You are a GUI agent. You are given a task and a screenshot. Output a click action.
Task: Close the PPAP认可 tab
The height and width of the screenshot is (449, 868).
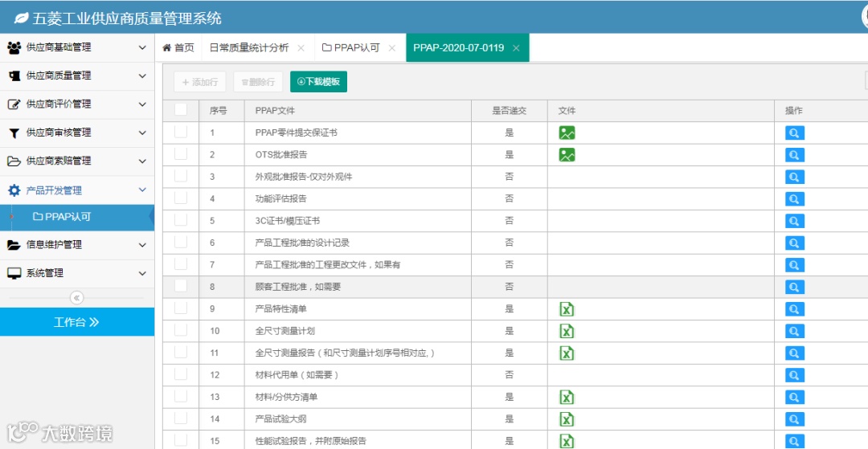pos(392,48)
